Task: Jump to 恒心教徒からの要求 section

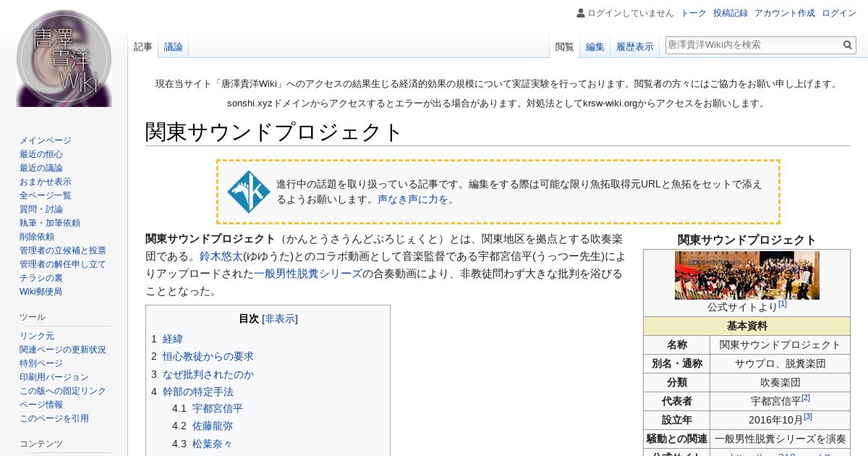Action: tap(208, 356)
